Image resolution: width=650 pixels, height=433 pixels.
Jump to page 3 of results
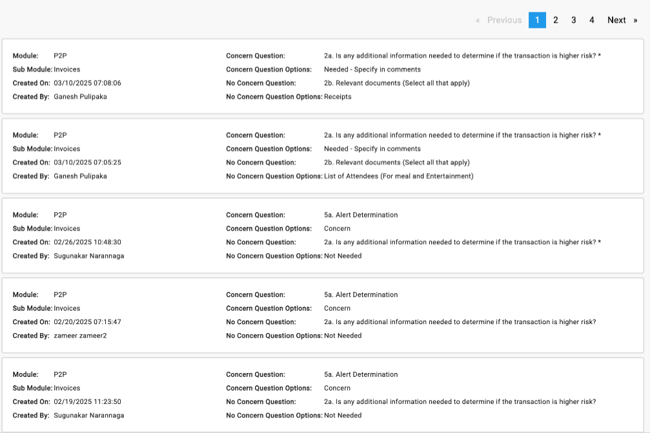click(x=573, y=20)
